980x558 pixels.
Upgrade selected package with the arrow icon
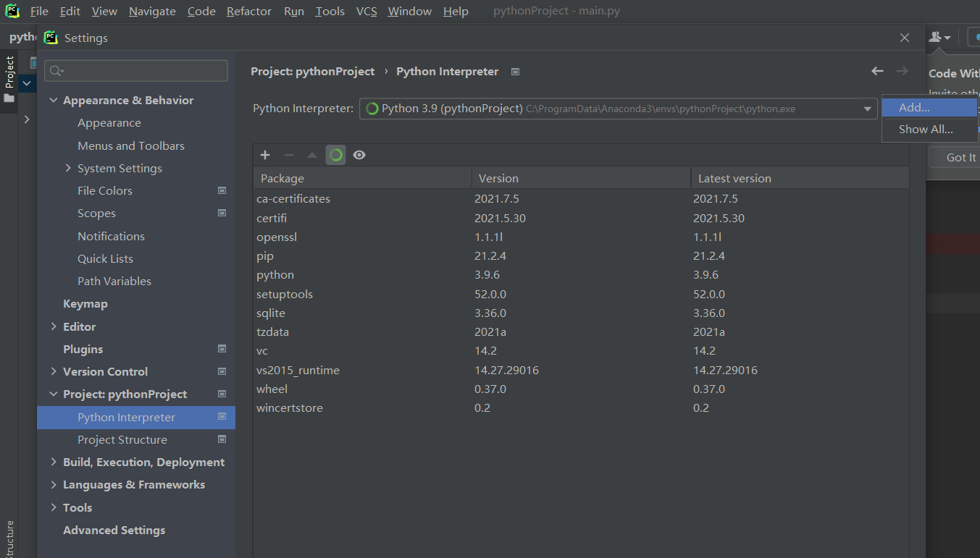click(311, 154)
